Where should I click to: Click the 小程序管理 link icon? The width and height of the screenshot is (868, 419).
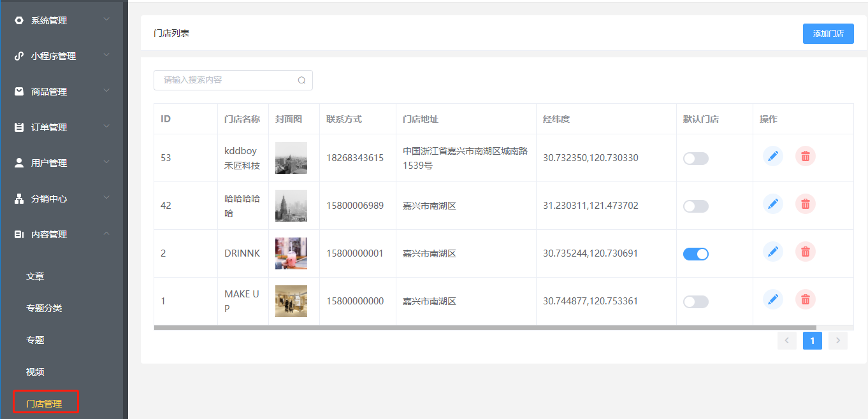tap(19, 56)
